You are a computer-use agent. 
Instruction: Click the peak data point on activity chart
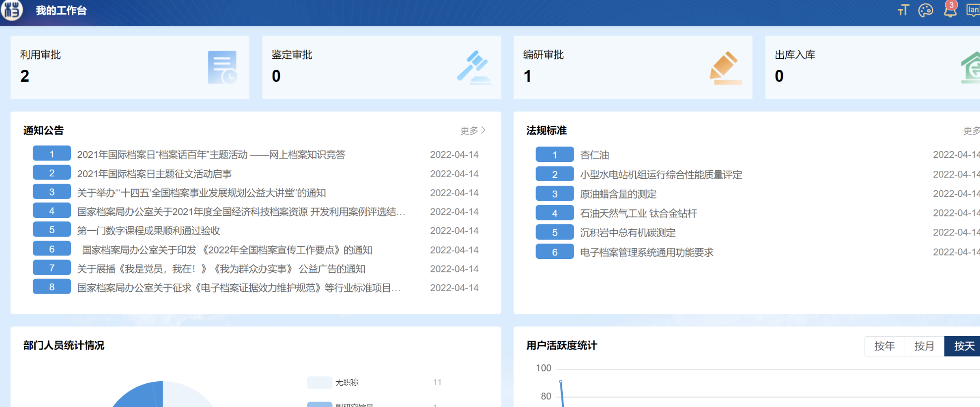560,381
